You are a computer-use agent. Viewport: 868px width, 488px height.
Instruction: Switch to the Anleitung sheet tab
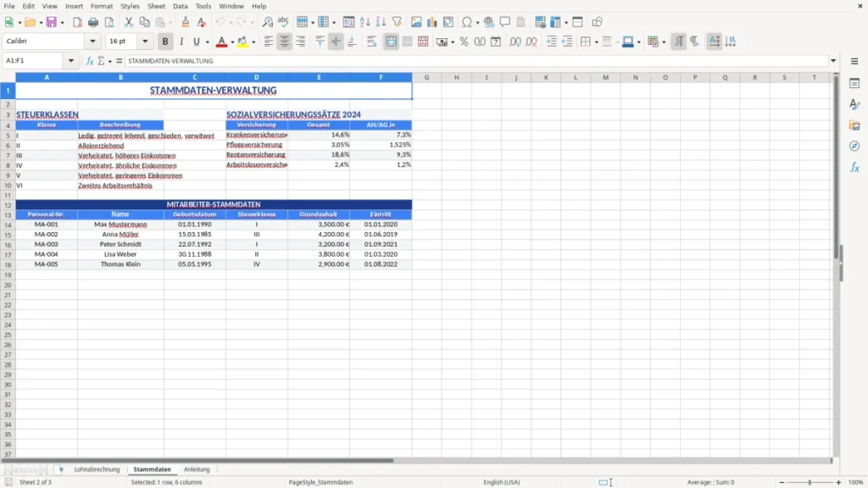(x=197, y=469)
